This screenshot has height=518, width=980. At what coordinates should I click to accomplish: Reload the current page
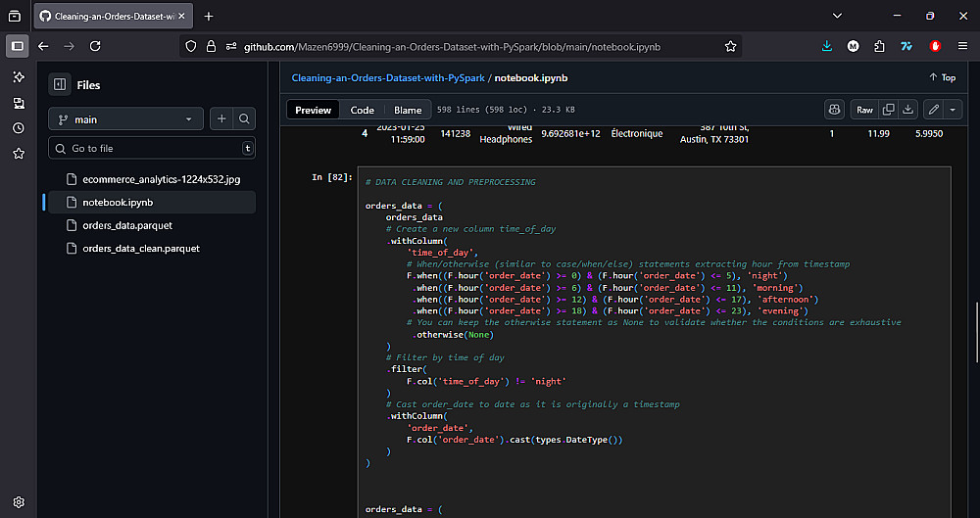95,46
